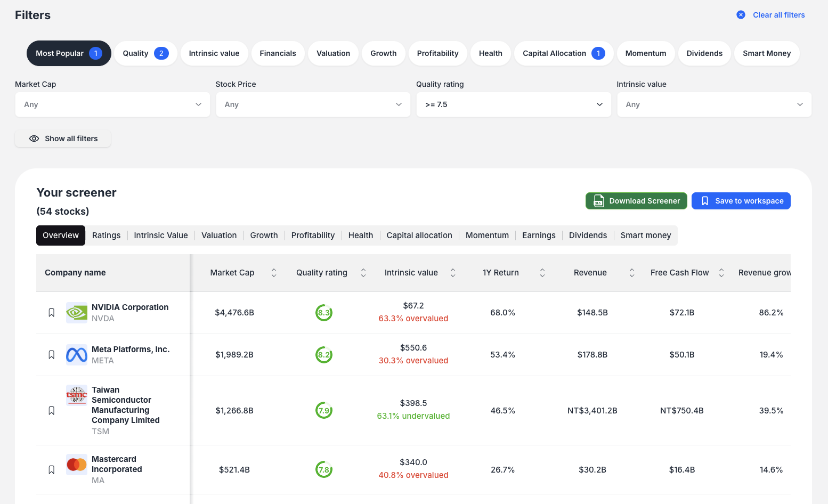Viewport: 828px width, 504px height.
Task: Open the Market Cap dropdown
Action: click(112, 104)
